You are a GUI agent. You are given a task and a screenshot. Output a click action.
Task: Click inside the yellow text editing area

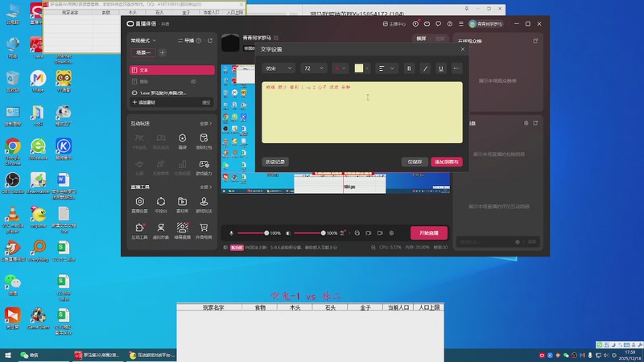pos(361,112)
